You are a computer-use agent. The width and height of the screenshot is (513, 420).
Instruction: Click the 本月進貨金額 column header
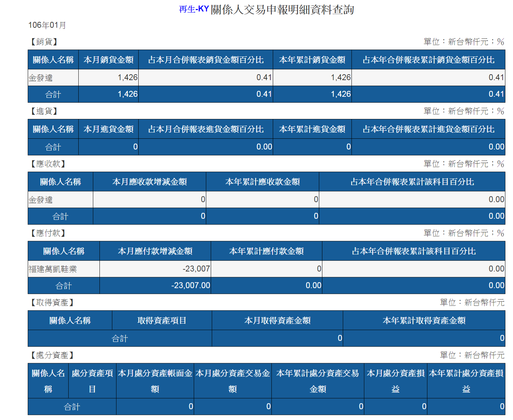(108, 129)
